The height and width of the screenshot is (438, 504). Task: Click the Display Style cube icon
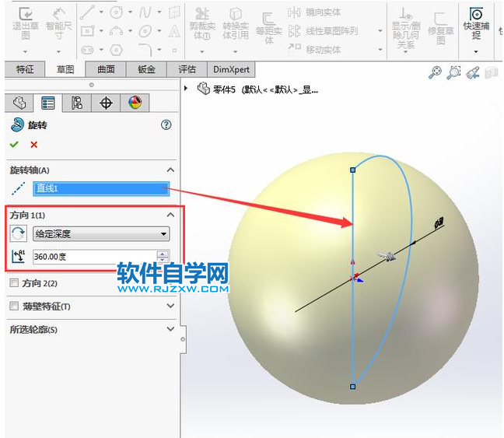tap(491, 72)
